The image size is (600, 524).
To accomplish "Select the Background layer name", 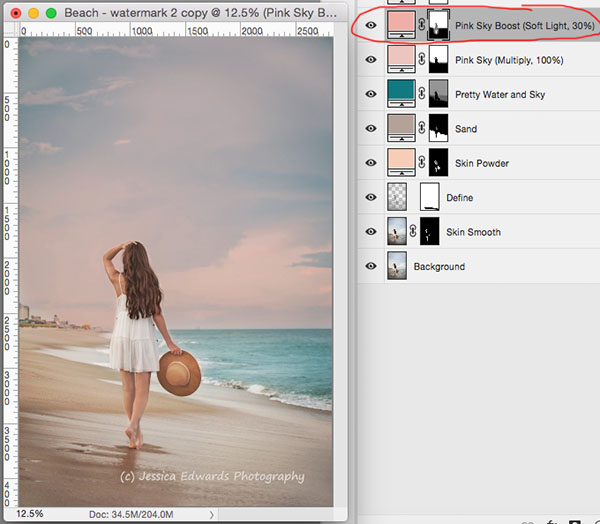I will pyautogui.click(x=439, y=267).
